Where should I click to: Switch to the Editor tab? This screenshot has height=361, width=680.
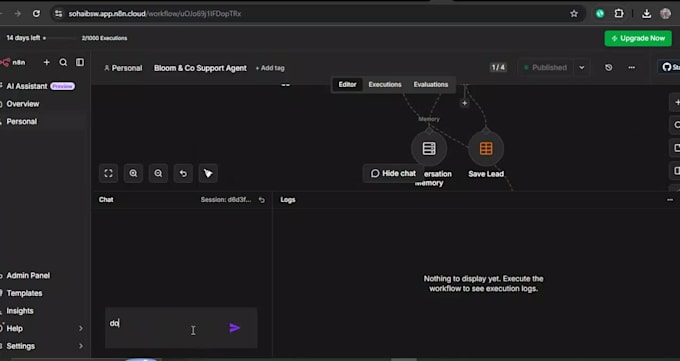347,85
